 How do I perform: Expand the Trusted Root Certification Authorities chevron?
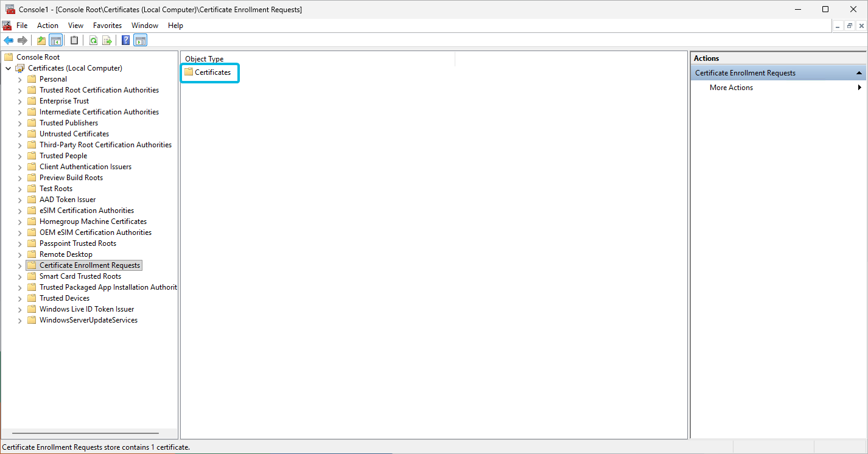tap(19, 90)
